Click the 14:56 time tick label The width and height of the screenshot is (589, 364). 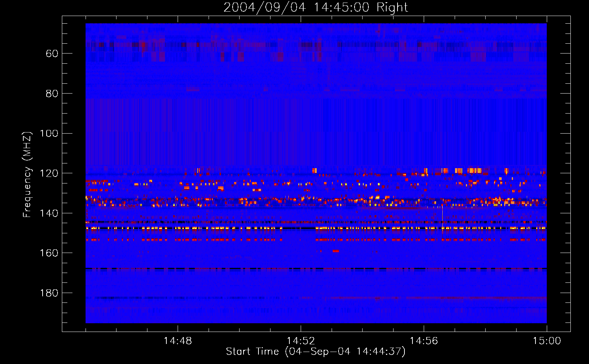coord(424,341)
